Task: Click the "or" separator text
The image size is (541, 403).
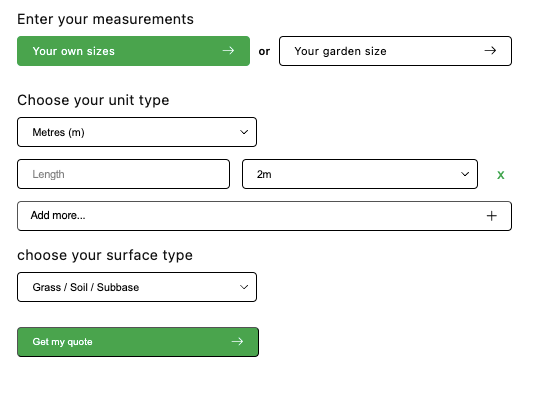Action: tap(264, 51)
